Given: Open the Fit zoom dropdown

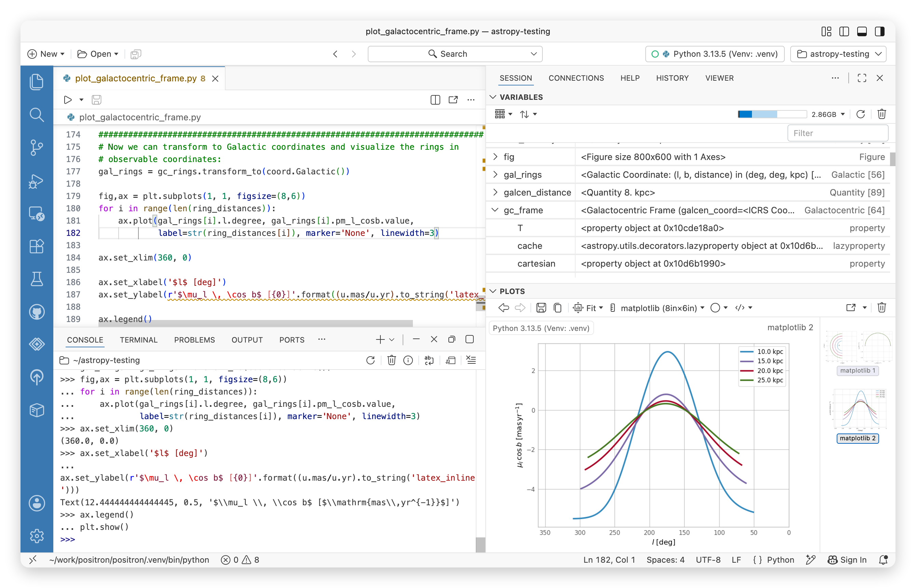Looking at the screenshot, I should click(588, 308).
